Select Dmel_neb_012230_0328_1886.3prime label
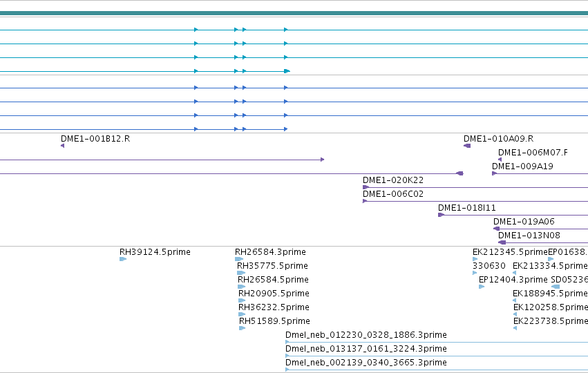The image size is (588, 373). coord(366,335)
